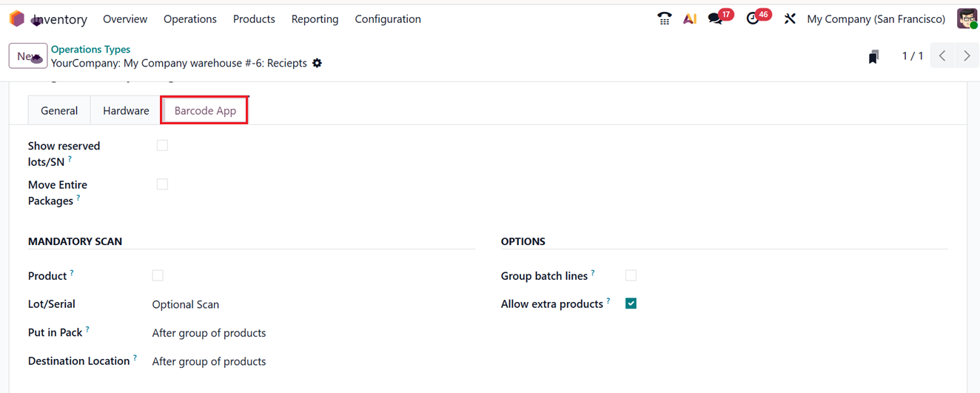Tick the Group batch lines checkbox
The image size is (980, 393).
(x=631, y=275)
